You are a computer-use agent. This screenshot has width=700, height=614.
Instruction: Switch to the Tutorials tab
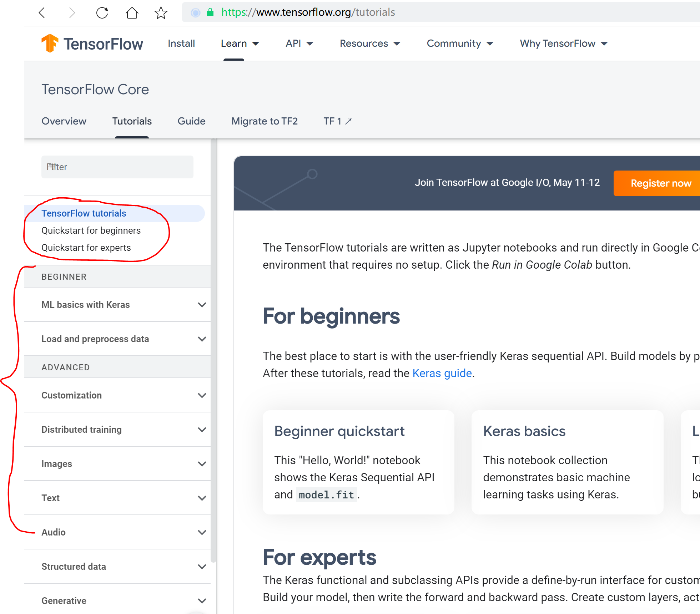(x=132, y=121)
